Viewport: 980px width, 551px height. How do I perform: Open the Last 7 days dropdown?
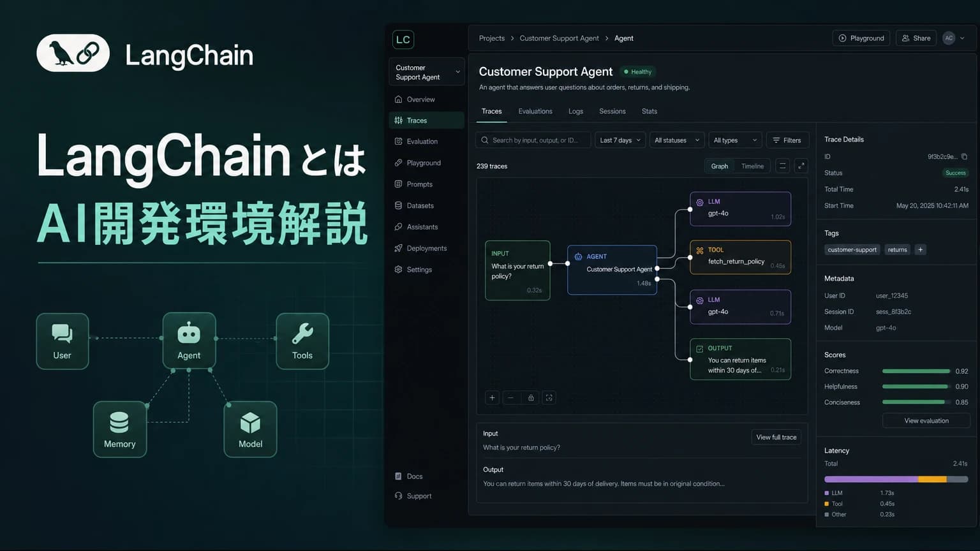[x=620, y=140]
